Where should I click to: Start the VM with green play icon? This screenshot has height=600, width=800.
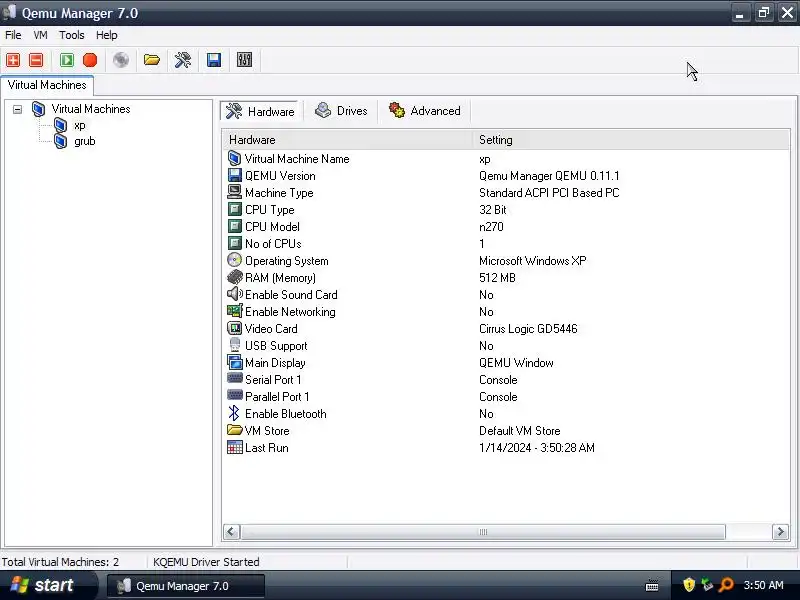click(x=67, y=60)
